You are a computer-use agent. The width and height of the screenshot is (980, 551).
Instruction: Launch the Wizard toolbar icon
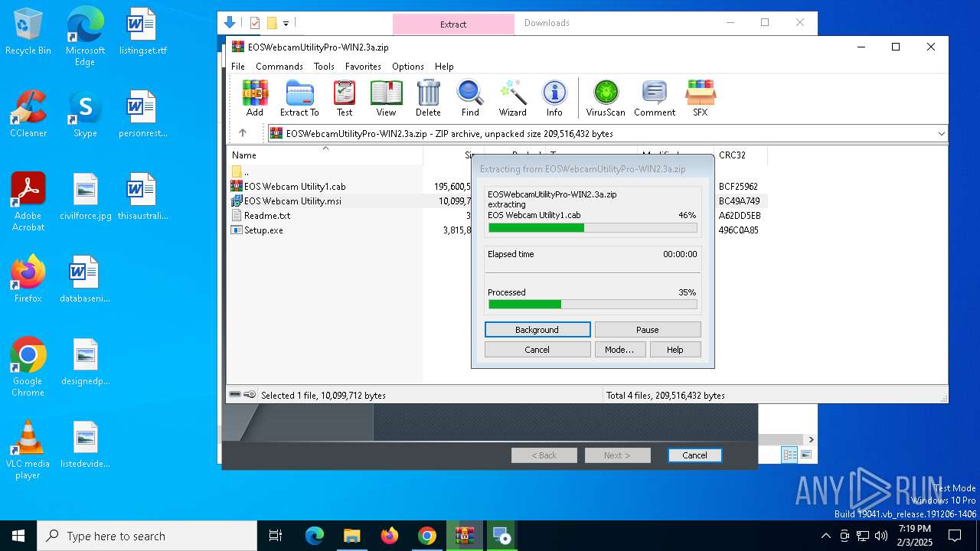tap(513, 98)
